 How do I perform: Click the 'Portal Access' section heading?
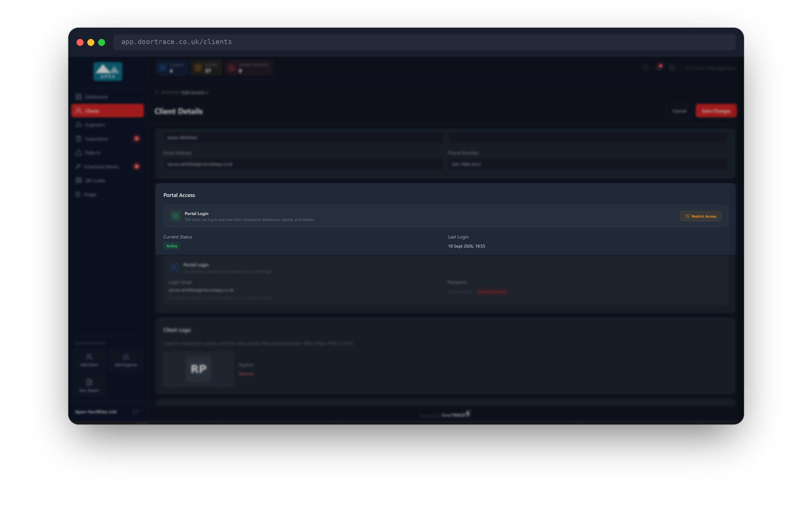coord(179,195)
